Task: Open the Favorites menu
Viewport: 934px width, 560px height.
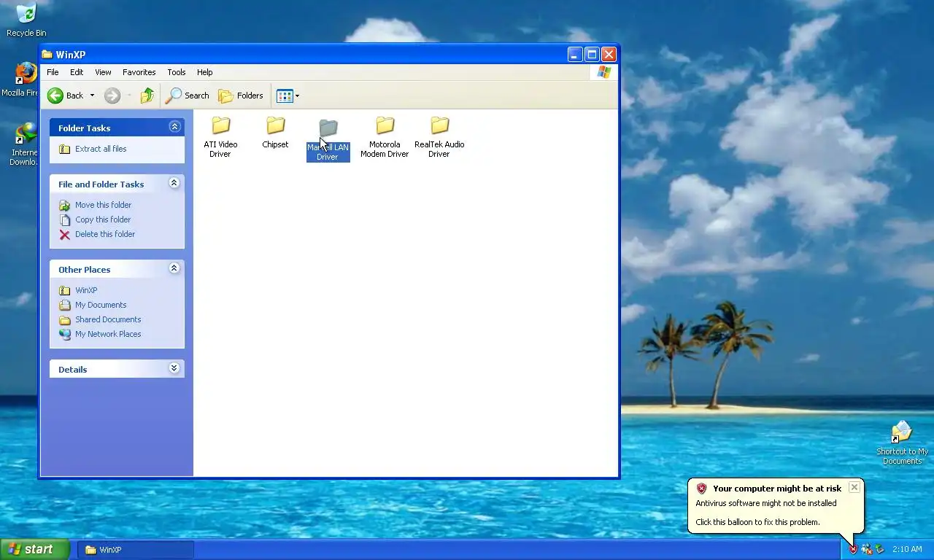Action: coord(139,72)
